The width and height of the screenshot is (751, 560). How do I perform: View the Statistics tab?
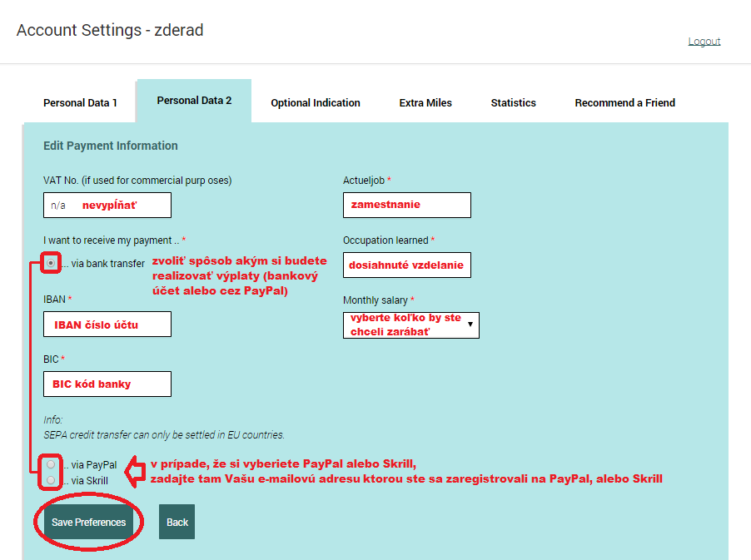click(513, 103)
